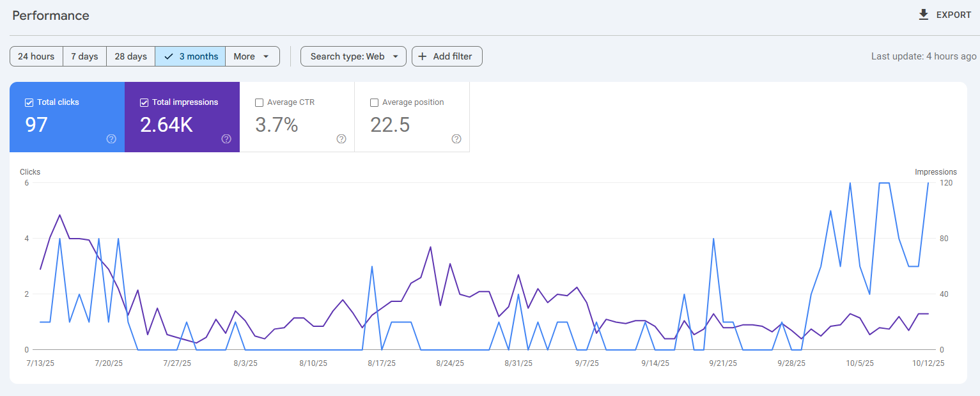Click help icon on Average CTR card
This screenshot has width=980, height=396.
341,139
